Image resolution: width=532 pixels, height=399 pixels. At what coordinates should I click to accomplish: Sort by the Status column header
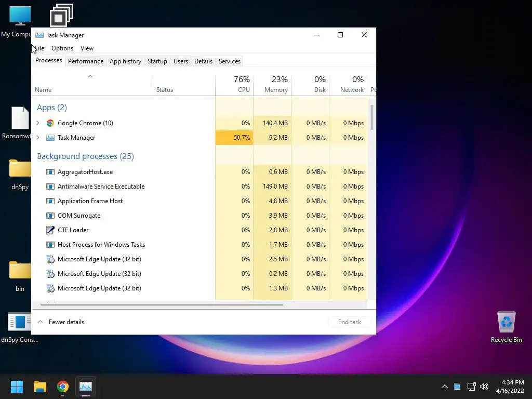pos(184,85)
